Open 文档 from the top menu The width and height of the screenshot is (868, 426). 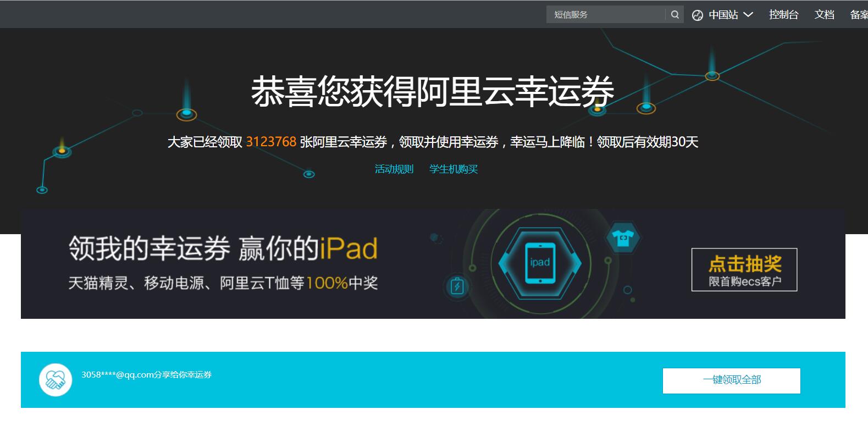click(824, 15)
